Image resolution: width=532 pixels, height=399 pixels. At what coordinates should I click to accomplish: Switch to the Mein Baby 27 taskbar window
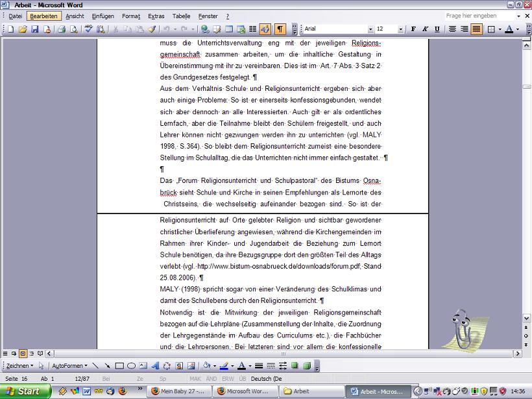coord(177,391)
